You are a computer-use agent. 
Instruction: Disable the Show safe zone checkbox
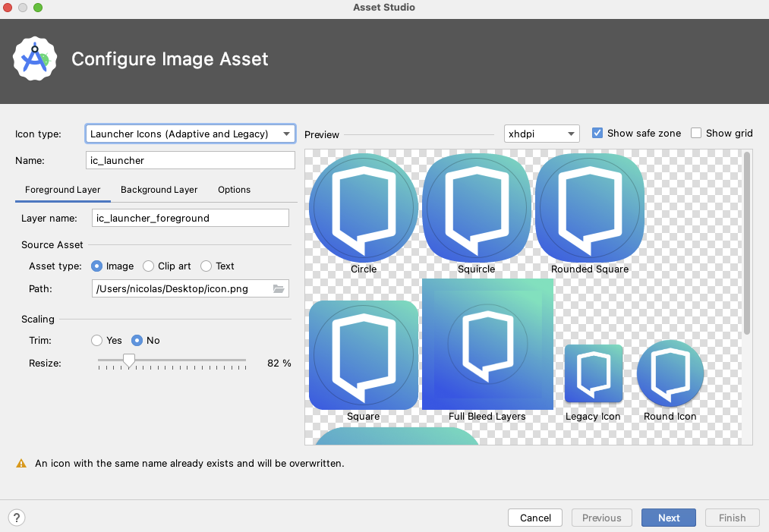(x=597, y=133)
